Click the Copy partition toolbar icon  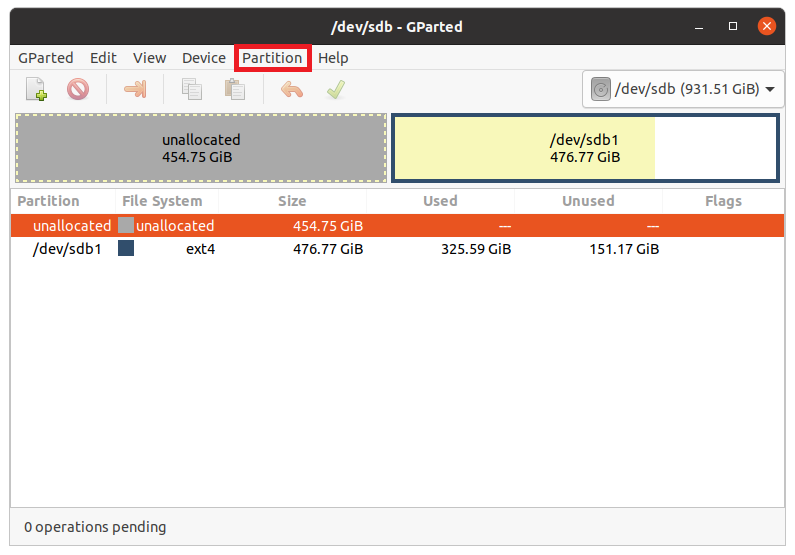pos(192,89)
